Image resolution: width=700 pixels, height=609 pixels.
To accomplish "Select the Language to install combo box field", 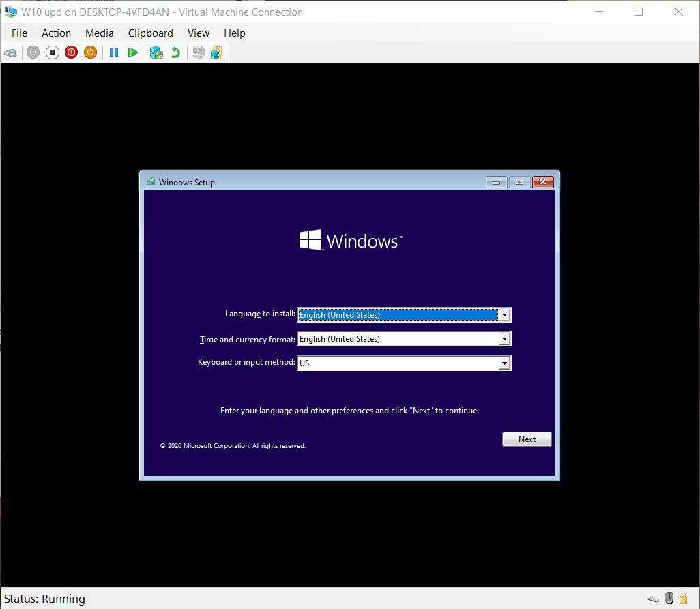I will [x=404, y=315].
